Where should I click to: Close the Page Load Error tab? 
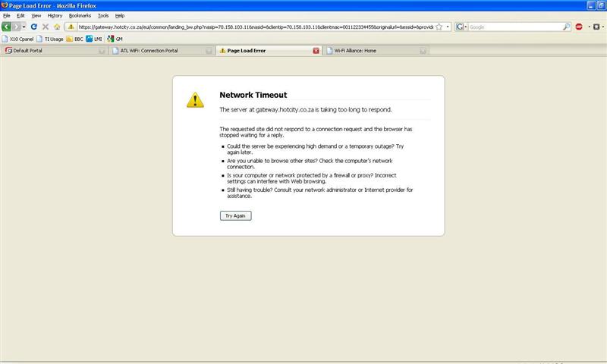pos(316,51)
